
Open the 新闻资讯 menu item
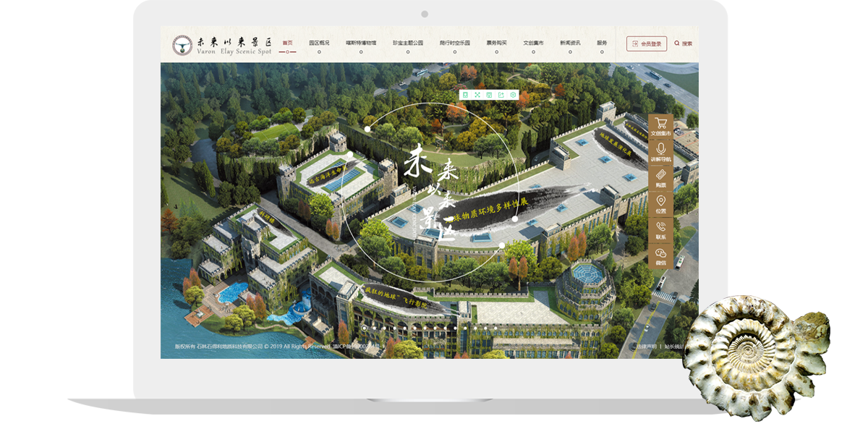click(569, 43)
